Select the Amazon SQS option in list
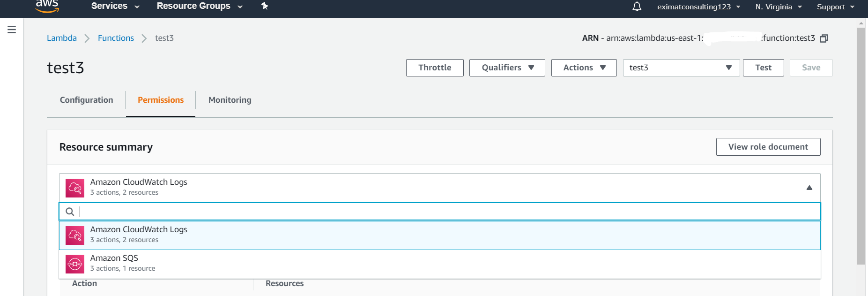868x296 pixels. 440,264
